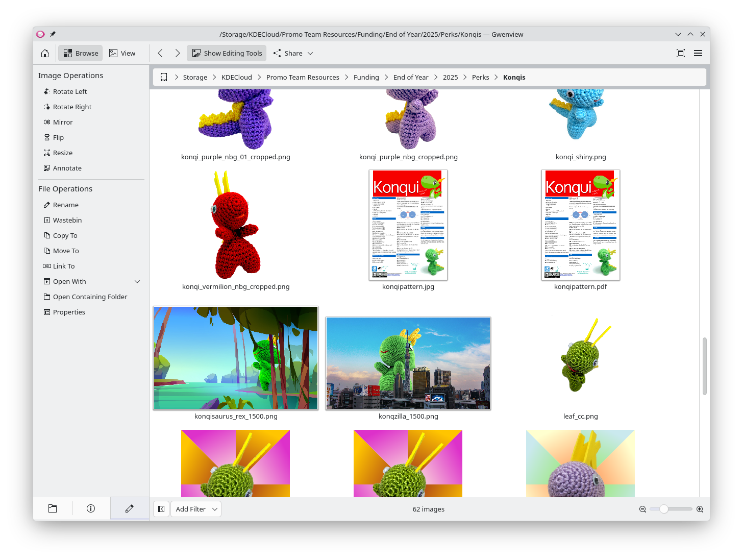Zoom out thumbnails with minus magnifier
The height and width of the screenshot is (560, 743).
pyautogui.click(x=643, y=509)
